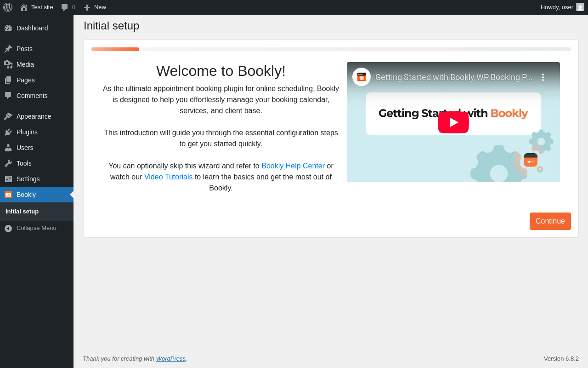
Task: Click the setup wizard progress bar
Action: point(331,49)
